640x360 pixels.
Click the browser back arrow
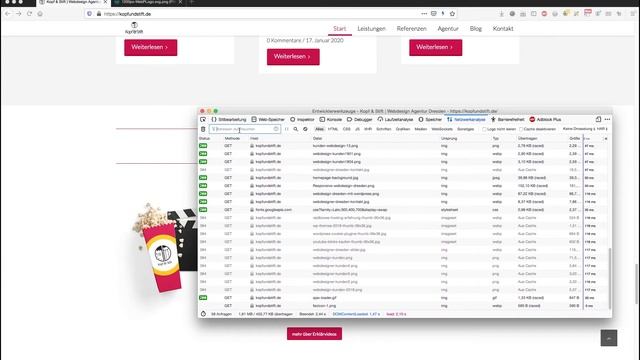[8, 13]
